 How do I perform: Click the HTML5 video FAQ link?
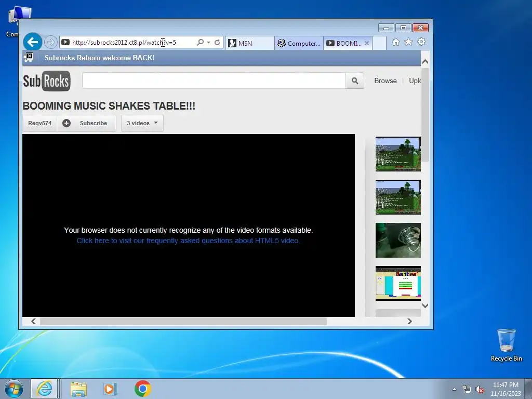pyautogui.click(x=188, y=241)
